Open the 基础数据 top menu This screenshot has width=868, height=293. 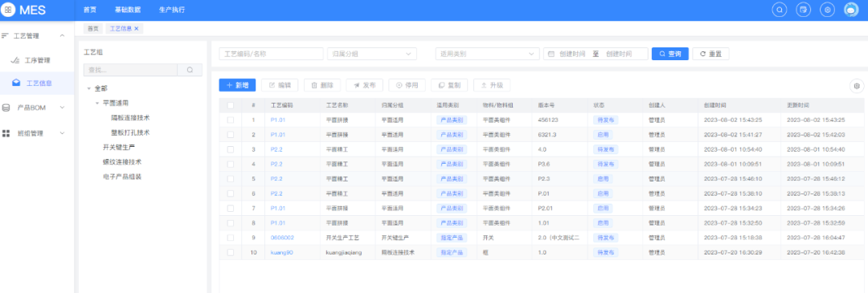click(127, 10)
